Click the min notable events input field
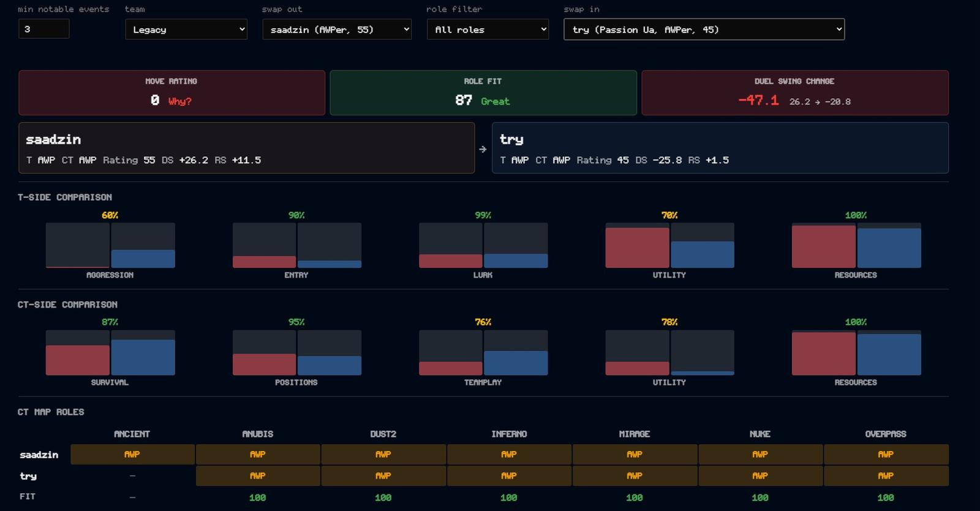Image resolution: width=980 pixels, height=511 pixels. [43, 29]
